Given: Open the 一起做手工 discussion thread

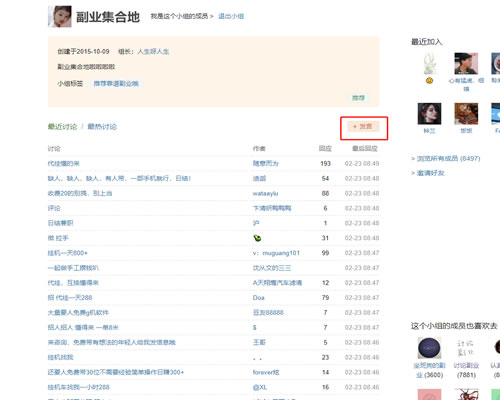Looking at the screenshot, I should pyautogui.click(x=73, y=268).
